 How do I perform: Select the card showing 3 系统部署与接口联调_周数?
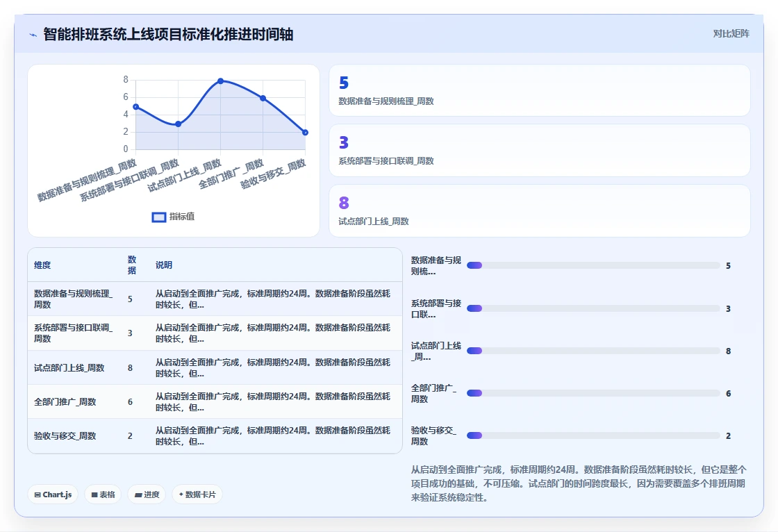[539, 151]
